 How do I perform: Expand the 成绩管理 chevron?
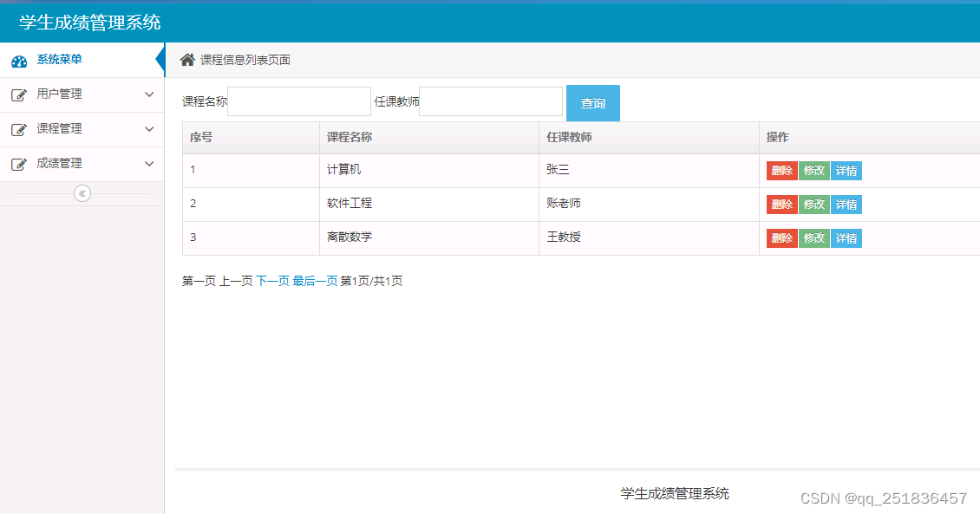[x=149, y=164]
